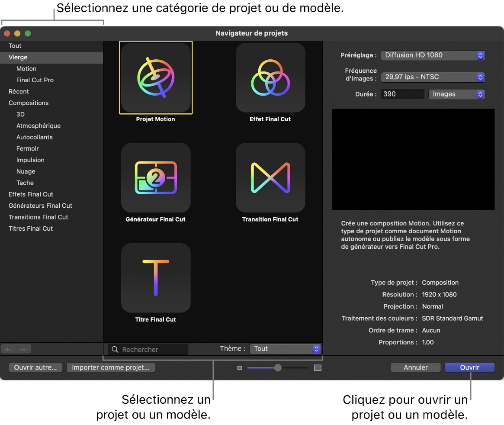Viewport: 504px width, 425px height.
Task: Choose the Effet Final Cut icon
Action: click(270, 78)
